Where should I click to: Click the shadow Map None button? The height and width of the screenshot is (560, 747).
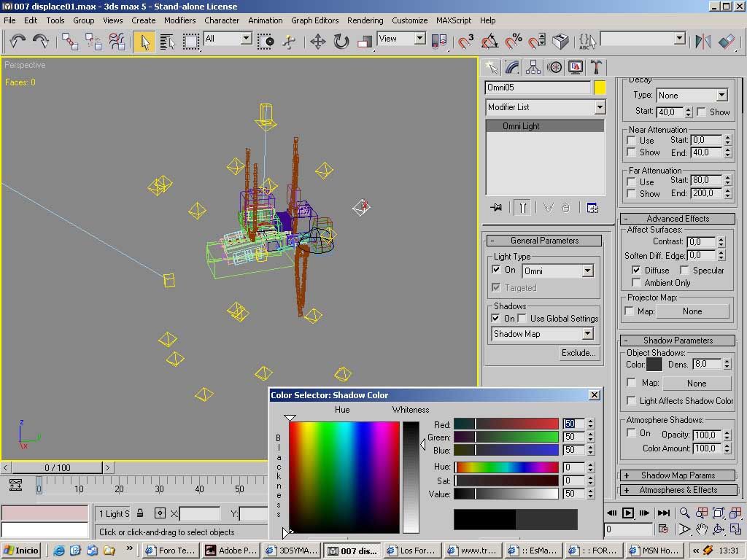(697, 384)
